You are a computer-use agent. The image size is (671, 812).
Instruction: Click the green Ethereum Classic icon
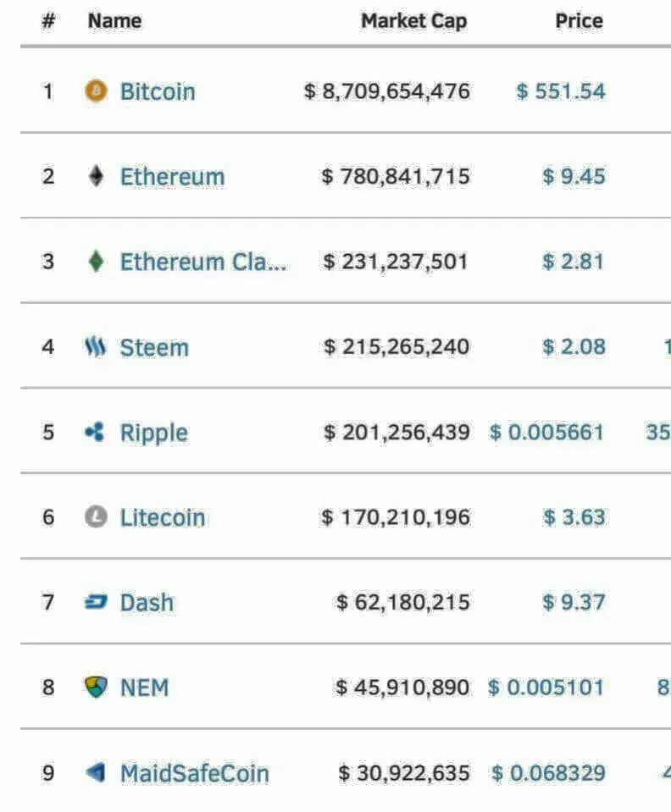click(96, 261)
